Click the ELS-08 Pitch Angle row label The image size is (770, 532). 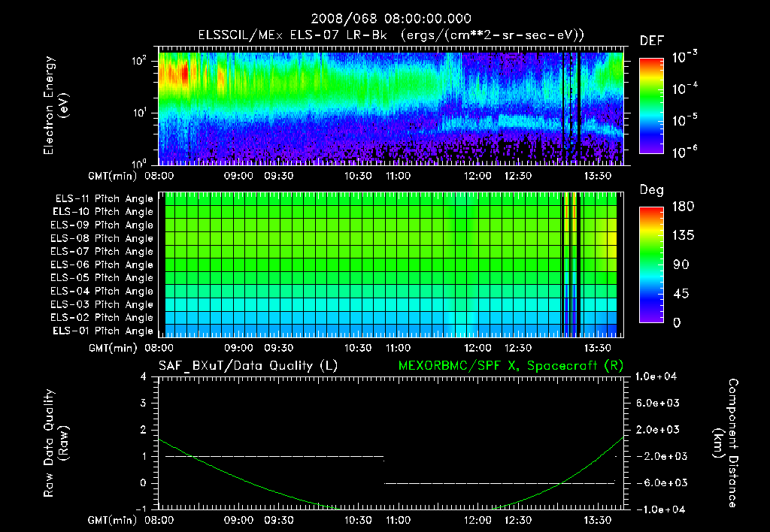(102, 238)
